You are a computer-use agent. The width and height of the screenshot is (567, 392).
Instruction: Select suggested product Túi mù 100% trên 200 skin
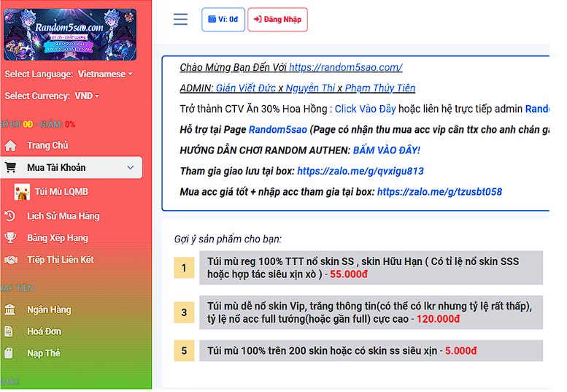coord(371,351)
